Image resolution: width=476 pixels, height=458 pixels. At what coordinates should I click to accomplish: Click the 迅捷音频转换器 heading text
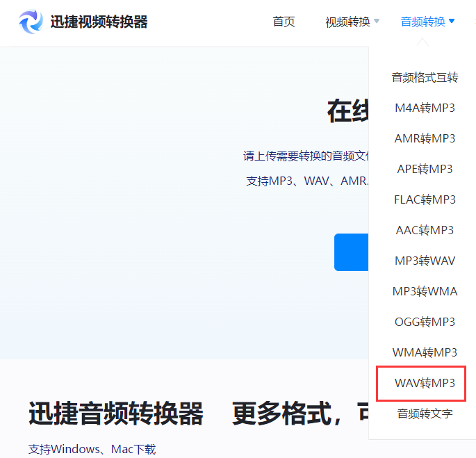116,414
